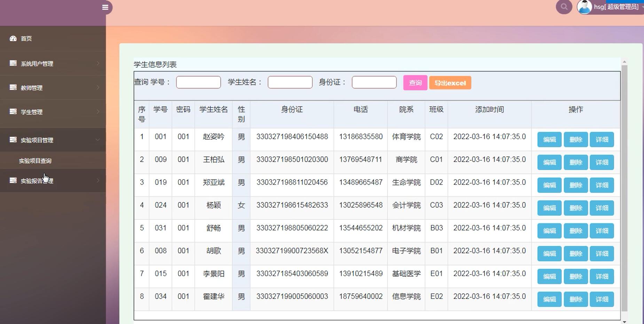Viewport: 644px width, 324px height.
Task: Open the search icon in header
Action: coord(564,7)
